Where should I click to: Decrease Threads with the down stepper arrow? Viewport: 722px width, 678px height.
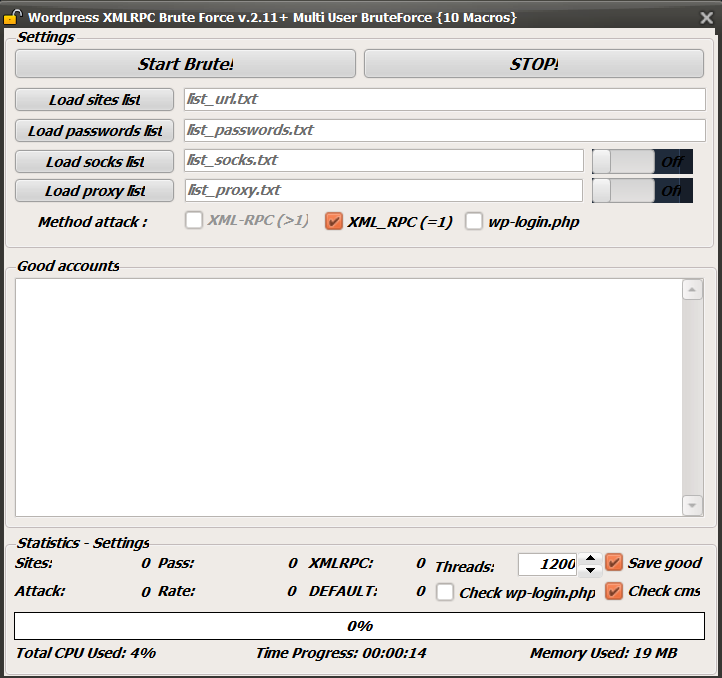click(590, 570)
